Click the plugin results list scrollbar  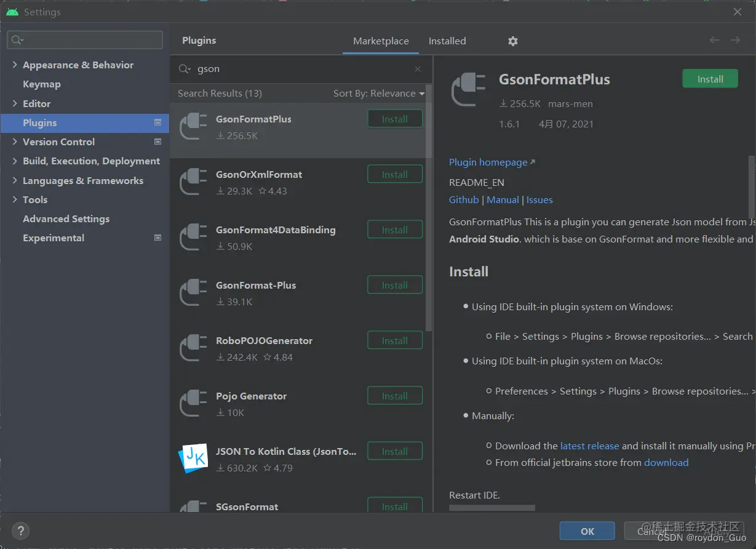click(429, 207)
